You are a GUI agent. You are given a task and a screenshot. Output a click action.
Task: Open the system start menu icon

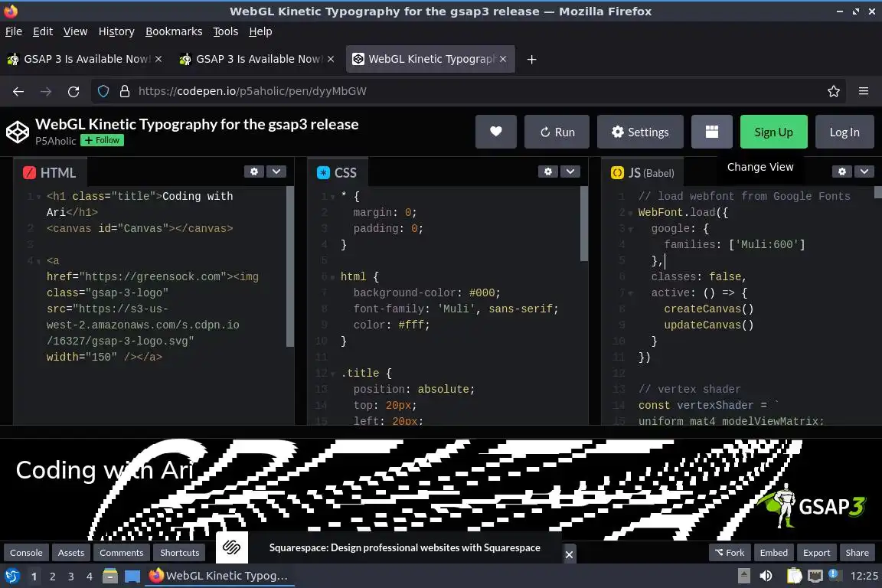click(11, 577)
